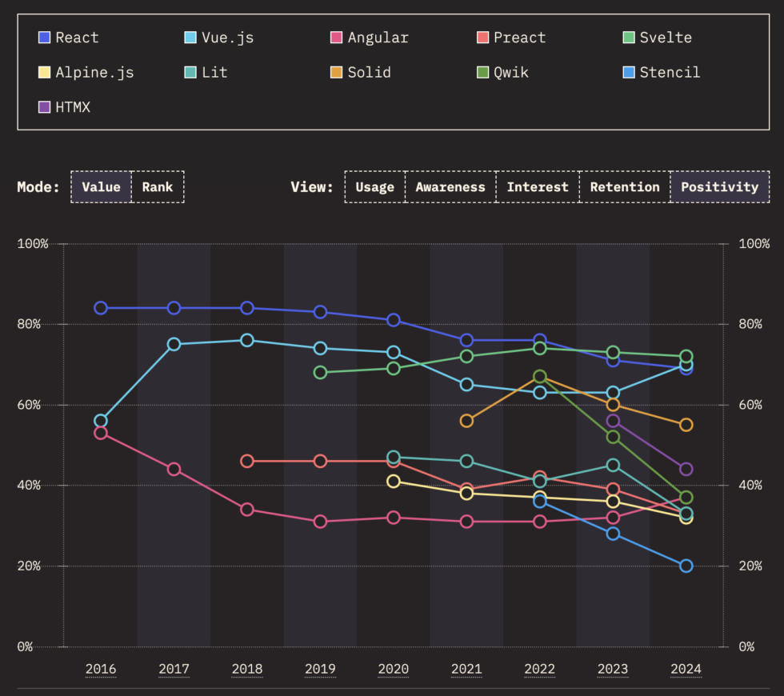Click the Qwik legend square icon
784x696 pixels.
pyautogui.click(x=482, y=73)
